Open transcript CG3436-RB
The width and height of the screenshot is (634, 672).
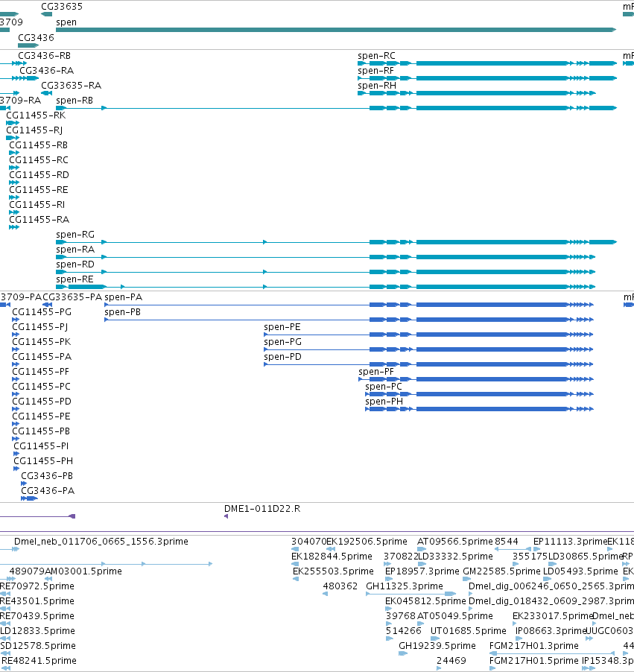click(44, 56)
